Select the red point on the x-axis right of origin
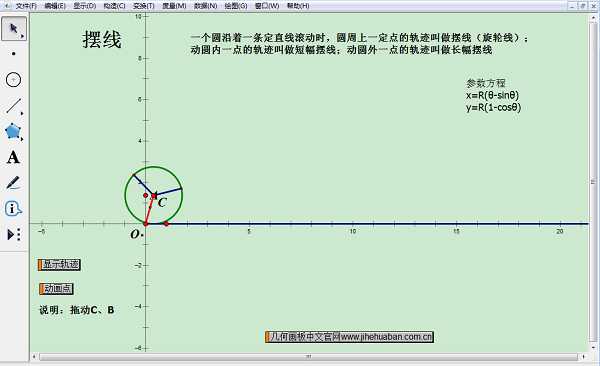The height and width of the screenshot is (366, 600). [166, 224]
